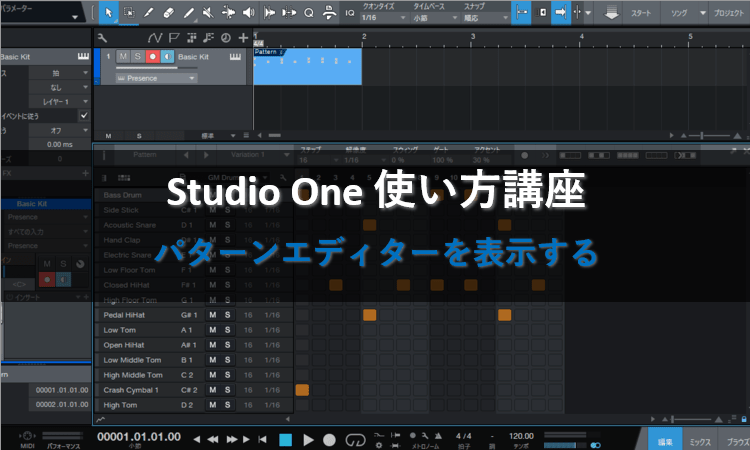Solo the Basic Kit track
Image resolution: width=750 pixels, height=450 pixels.
138,56
